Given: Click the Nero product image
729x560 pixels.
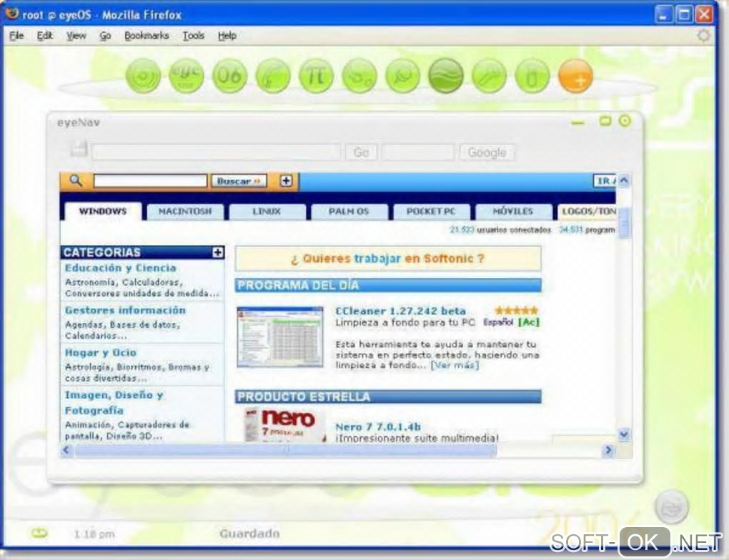Looking at the screenshot, I should point(285,425).
